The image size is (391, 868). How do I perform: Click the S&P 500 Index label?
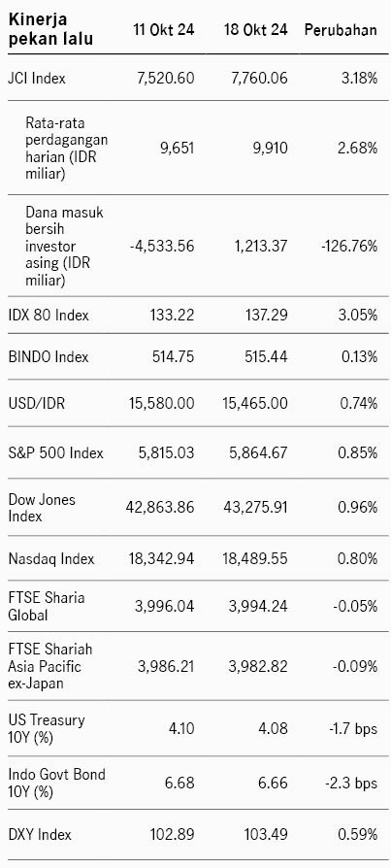[55, 452]
